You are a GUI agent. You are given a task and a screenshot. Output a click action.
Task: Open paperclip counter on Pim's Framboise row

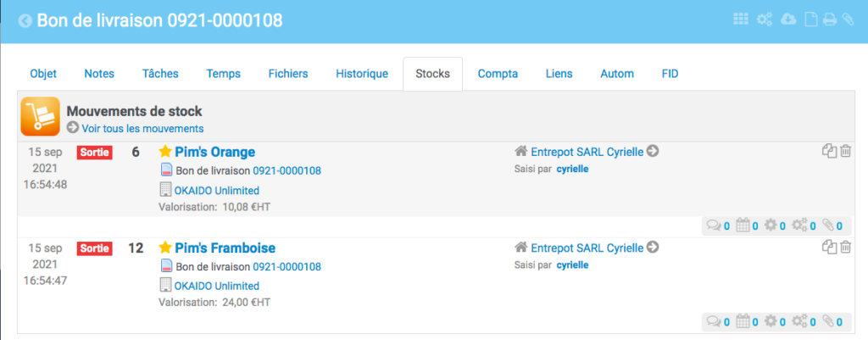(832, 321)
